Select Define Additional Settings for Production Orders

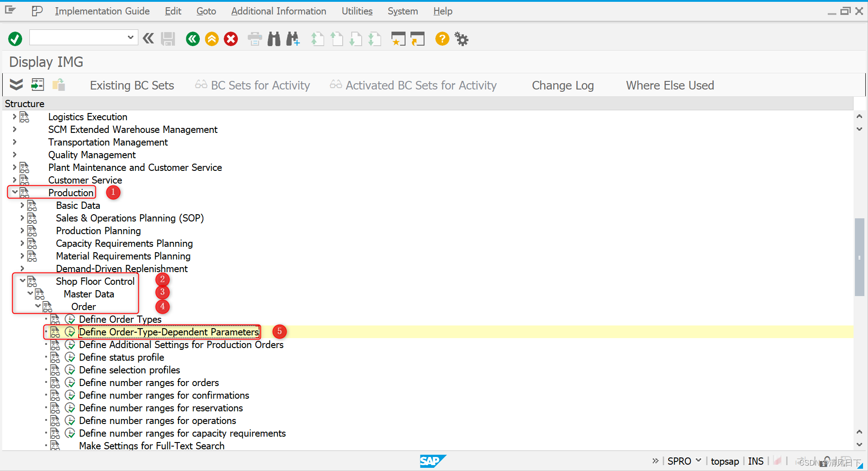181,344
